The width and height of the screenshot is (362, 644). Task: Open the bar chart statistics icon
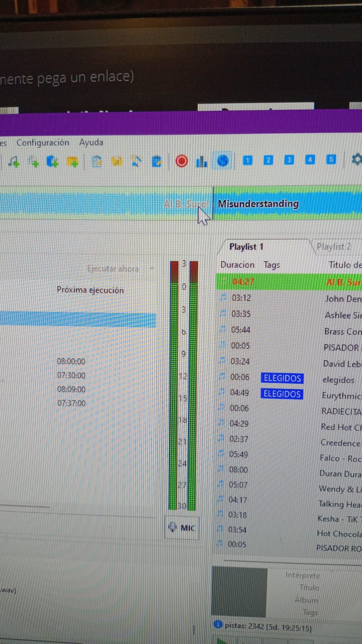click(x=202, y=161)
